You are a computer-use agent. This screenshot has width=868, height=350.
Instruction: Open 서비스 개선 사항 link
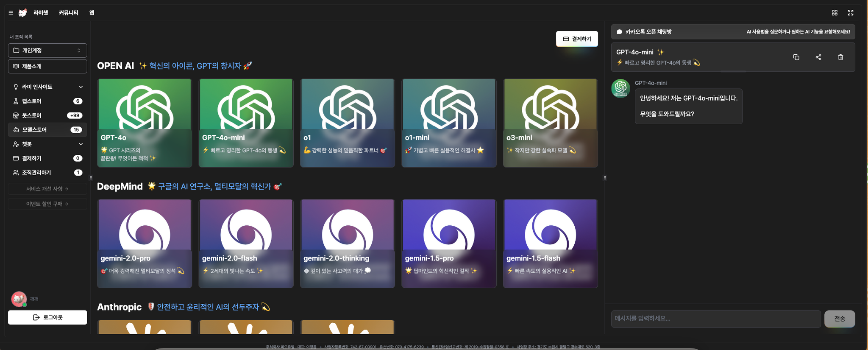point(47,189)
